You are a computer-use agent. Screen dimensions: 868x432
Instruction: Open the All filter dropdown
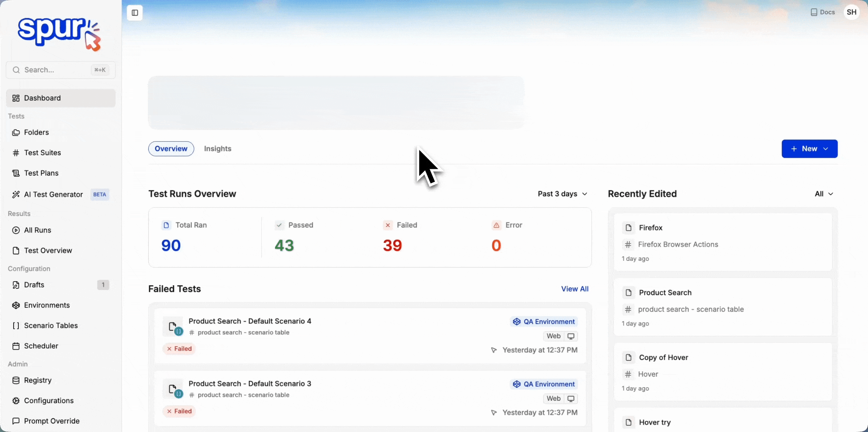point(824,194)
